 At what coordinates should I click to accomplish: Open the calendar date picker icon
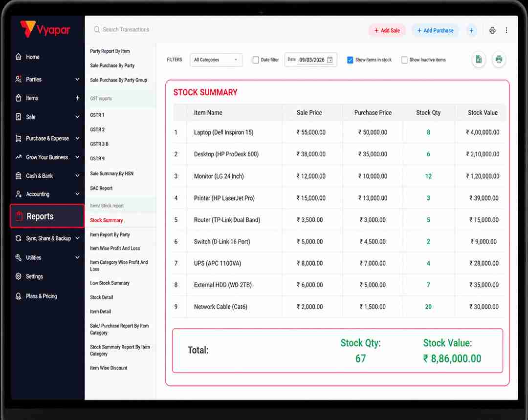(x=330, y=60)
